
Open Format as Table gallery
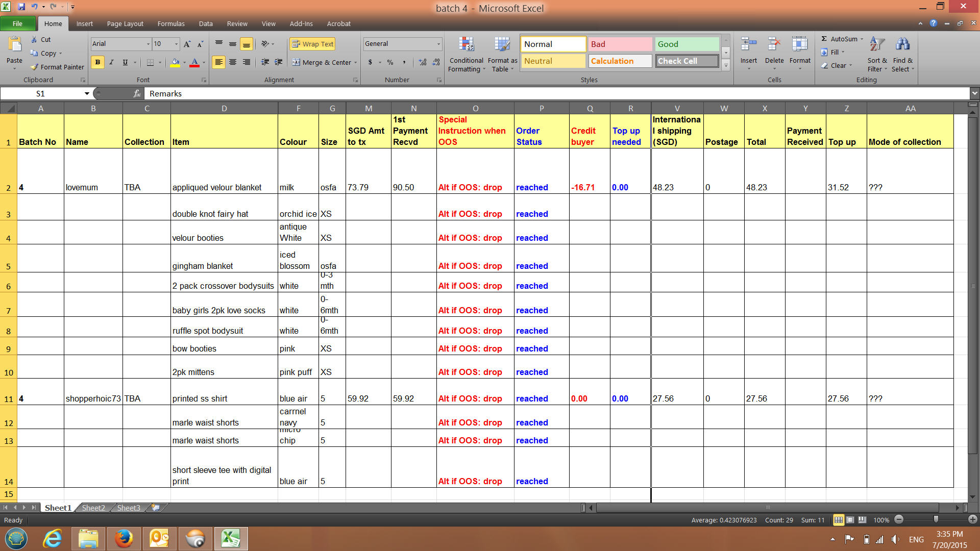(x=502, y=54)
